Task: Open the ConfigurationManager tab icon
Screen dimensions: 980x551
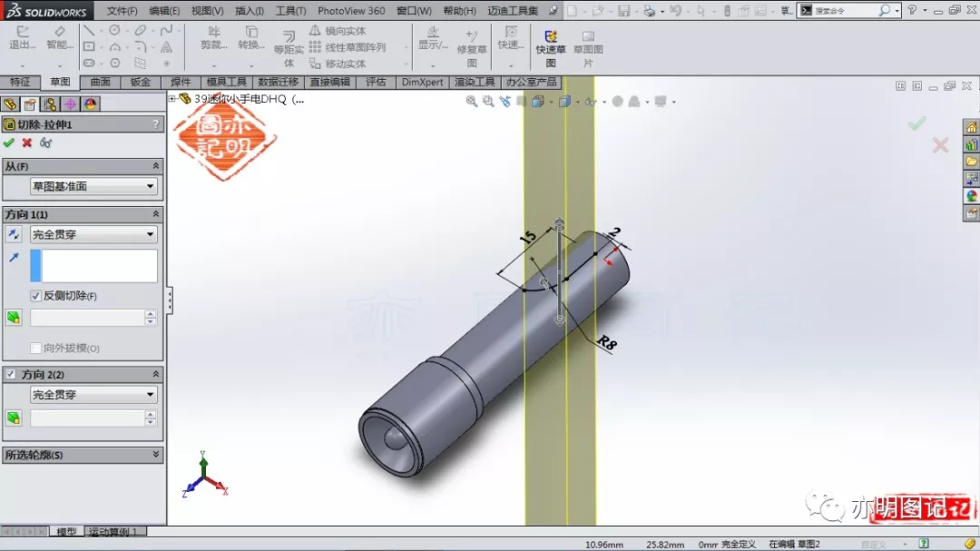Action: point(50,103)
